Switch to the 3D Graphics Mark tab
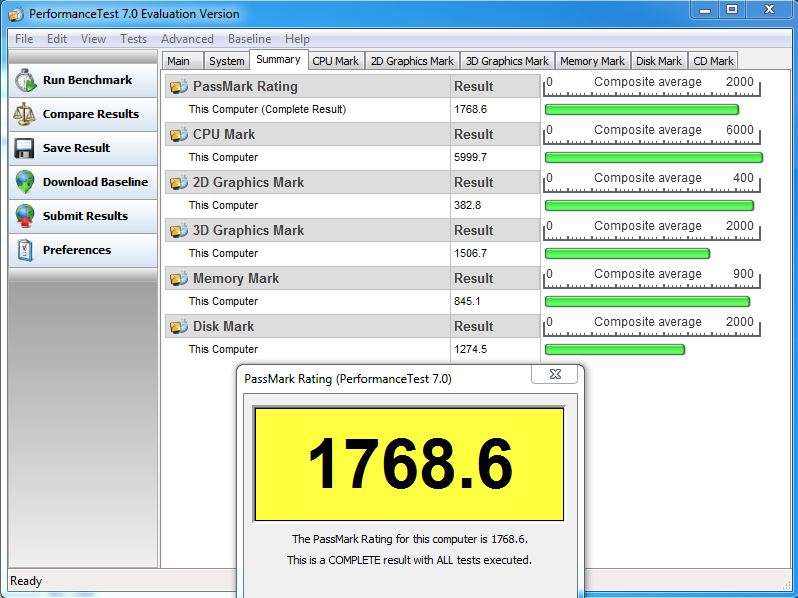 [x=507, y=61]
